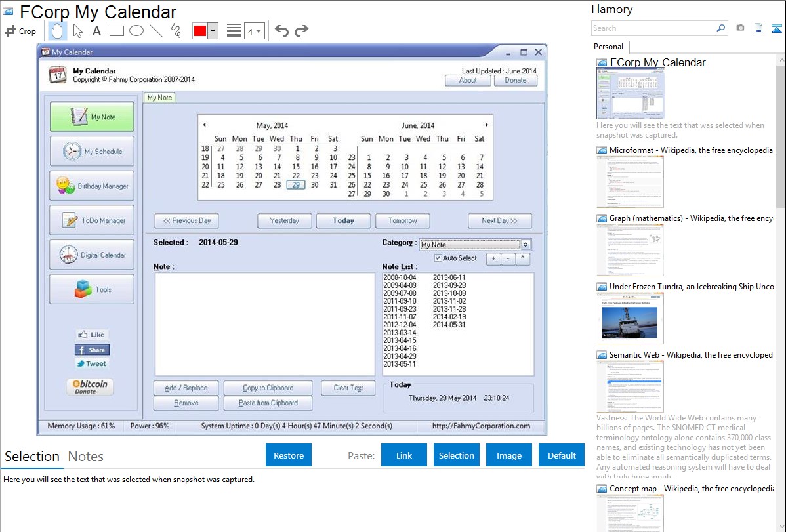Click the Restore button
The width and height of the screenshot is (786, 532).
289,455
